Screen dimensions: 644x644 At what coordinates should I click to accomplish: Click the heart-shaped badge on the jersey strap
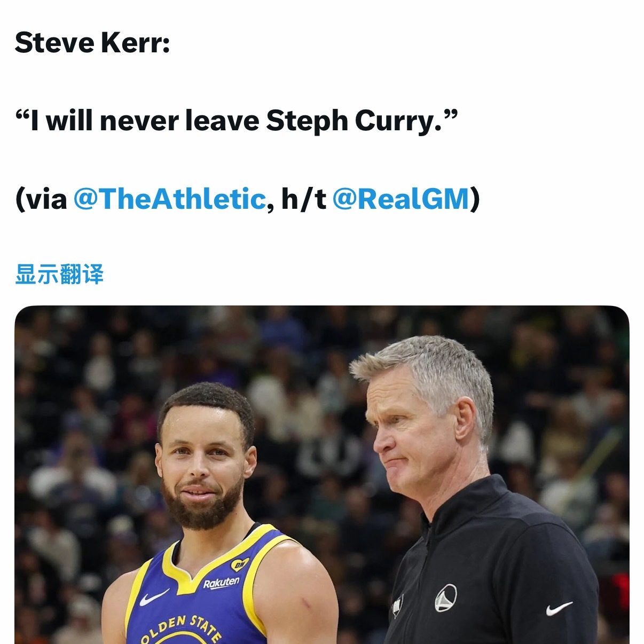(240, 564)
